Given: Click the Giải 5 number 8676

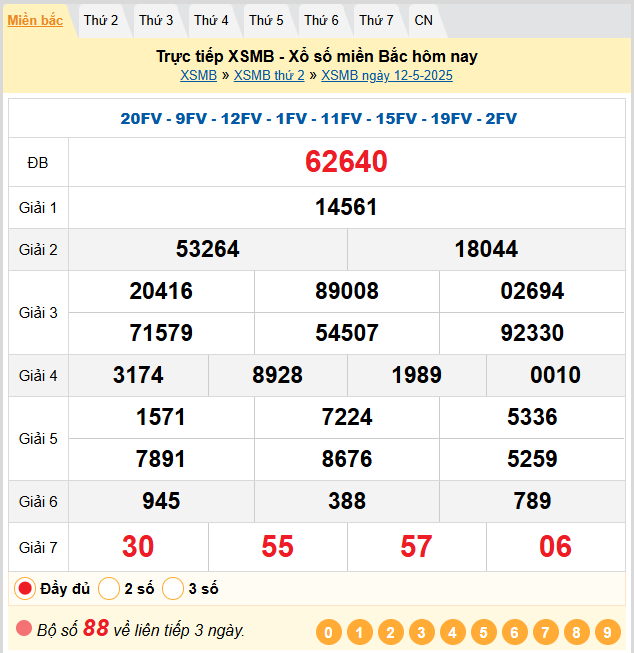Looking at the screenshot, I should coord(347,459).
